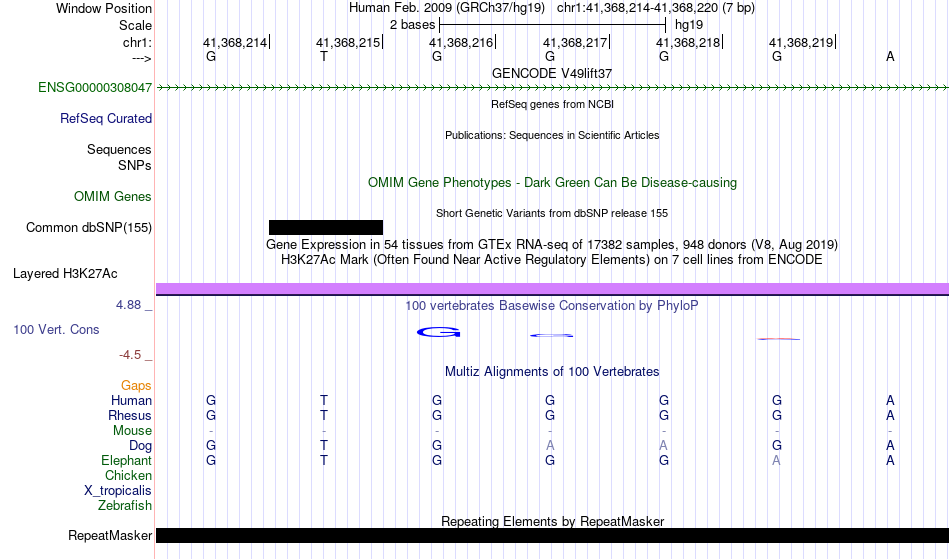Click the orange Gaps label
This screenshot has height=559, width=950.
(136, 386)
